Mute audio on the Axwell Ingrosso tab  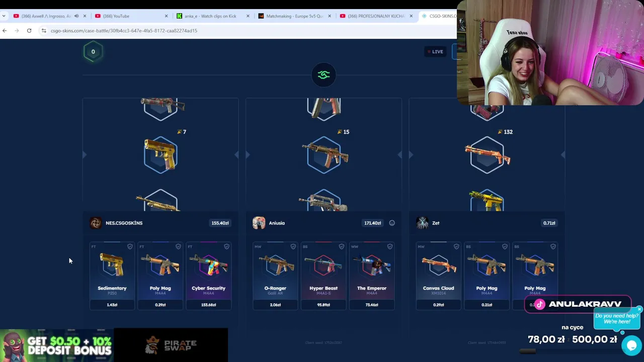tap(76, 16)
